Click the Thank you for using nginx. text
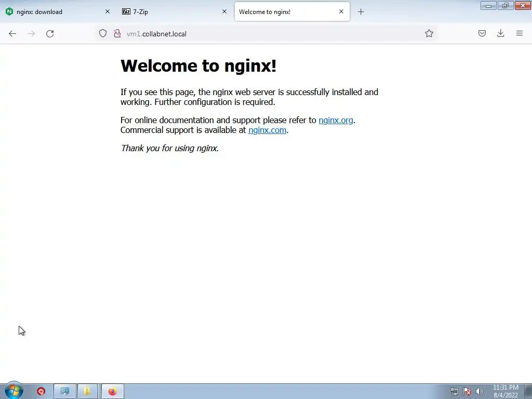Viewport: 532px width, 399px height. [170, 148]
